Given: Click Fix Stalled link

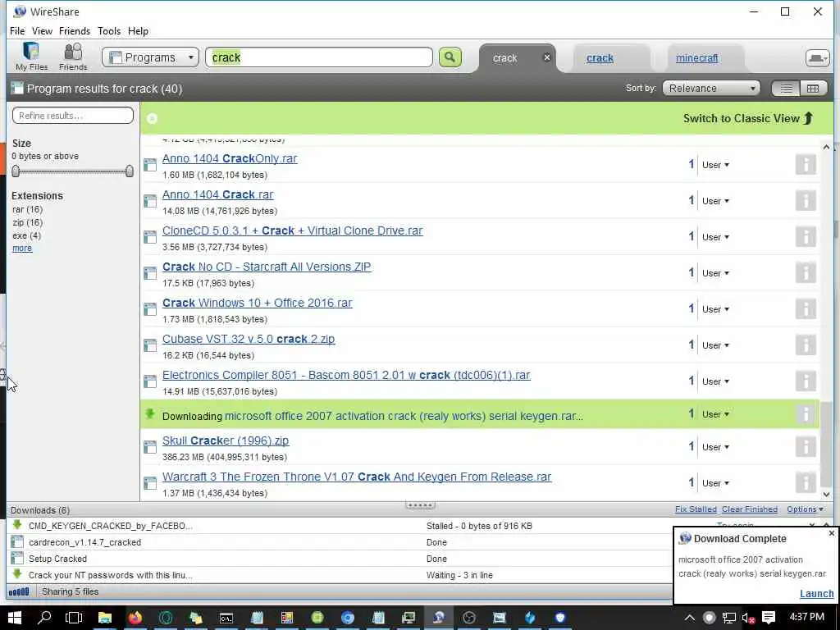Looking at the screenshot, I should click(x=696, y=509).
